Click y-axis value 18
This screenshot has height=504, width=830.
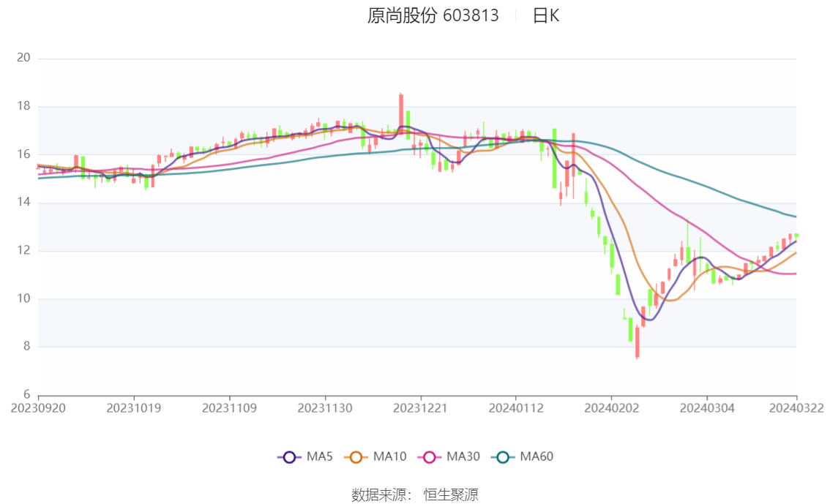[23, 106]
